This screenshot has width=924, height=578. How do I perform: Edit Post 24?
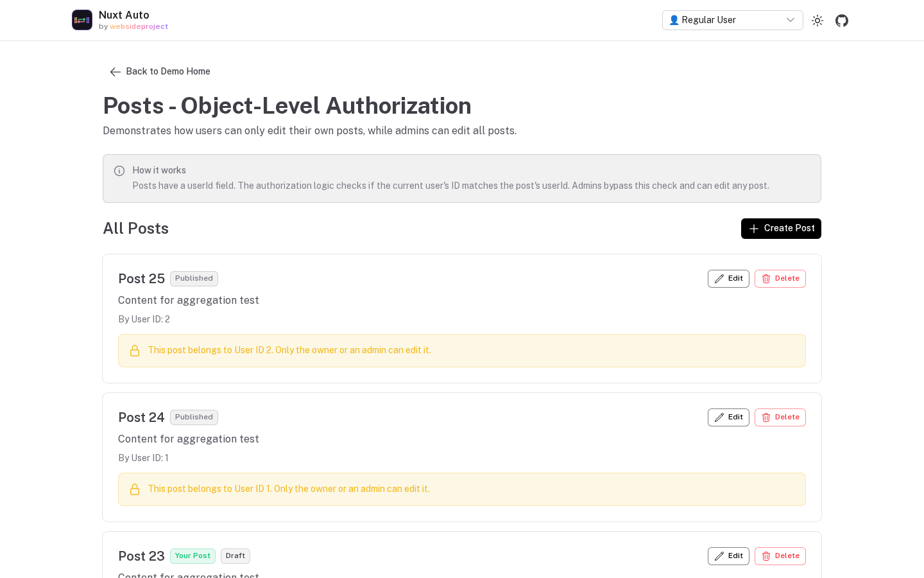pyautogui.click(x=728, y=417)
